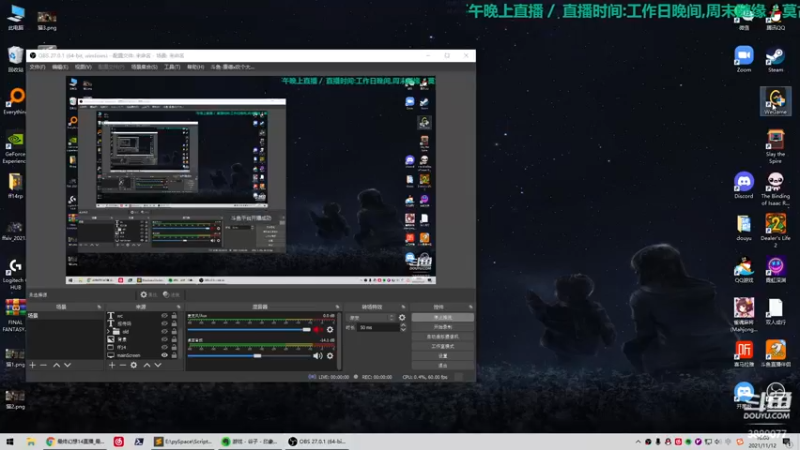The image size is (800, 450).
Task: Click the 工作室模式 studio mode button
Action: tap(442, 346)
